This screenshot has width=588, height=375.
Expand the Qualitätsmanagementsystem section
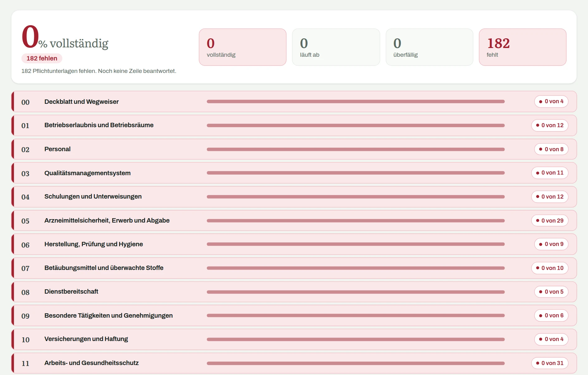point(294,173)
